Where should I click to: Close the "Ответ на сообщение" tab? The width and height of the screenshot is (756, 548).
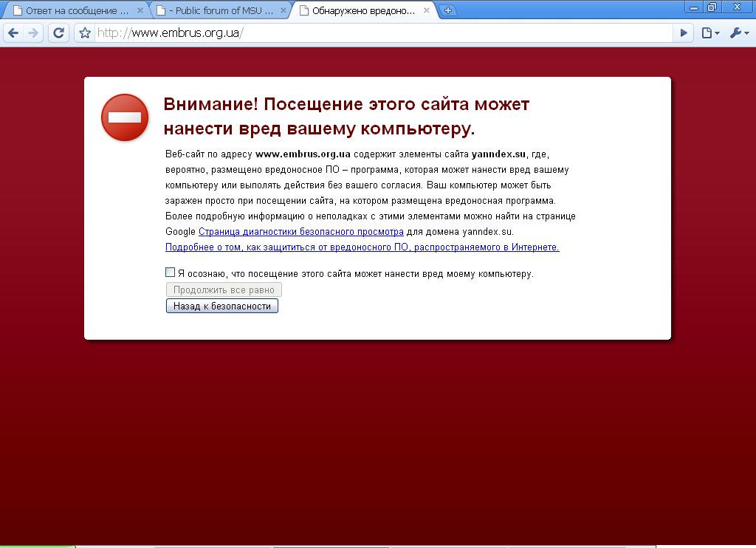pos(140,10)
